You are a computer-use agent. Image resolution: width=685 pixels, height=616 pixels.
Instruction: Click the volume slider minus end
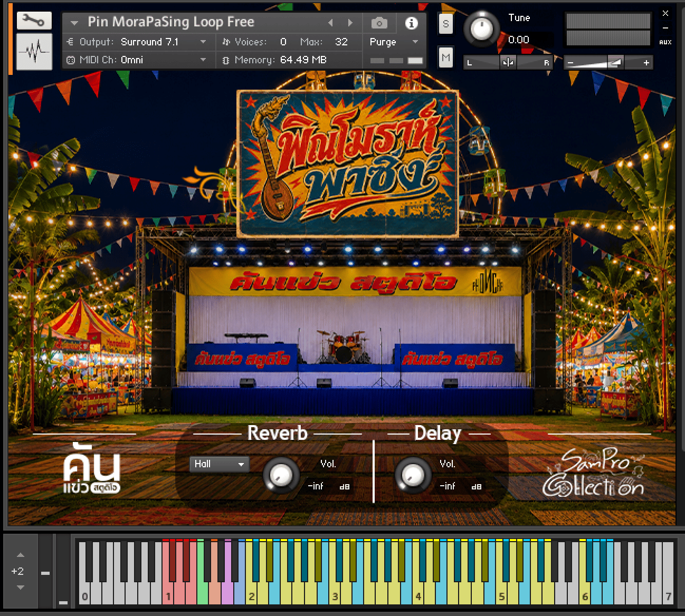tap(570, 63)
